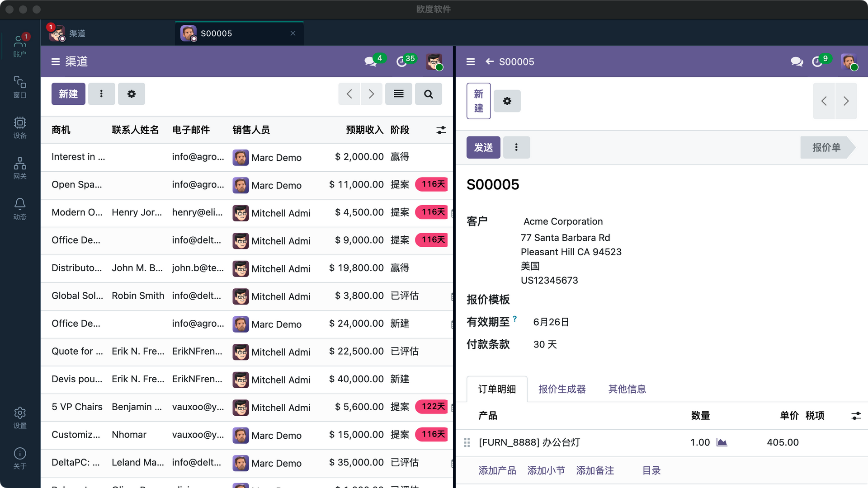Click back arrow next to S00005 title

(490, 61)
